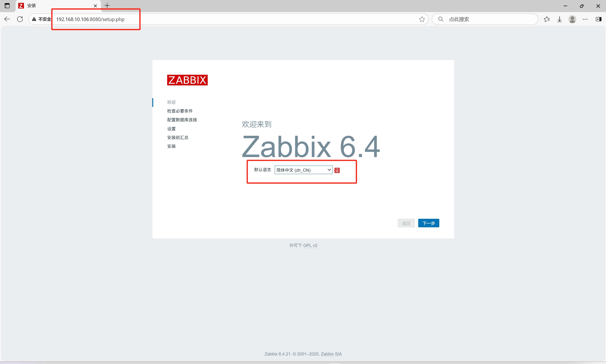Click the 欢迎来到 heading text
This screenshot has height=364, width=606.
(x=256, y=124)
